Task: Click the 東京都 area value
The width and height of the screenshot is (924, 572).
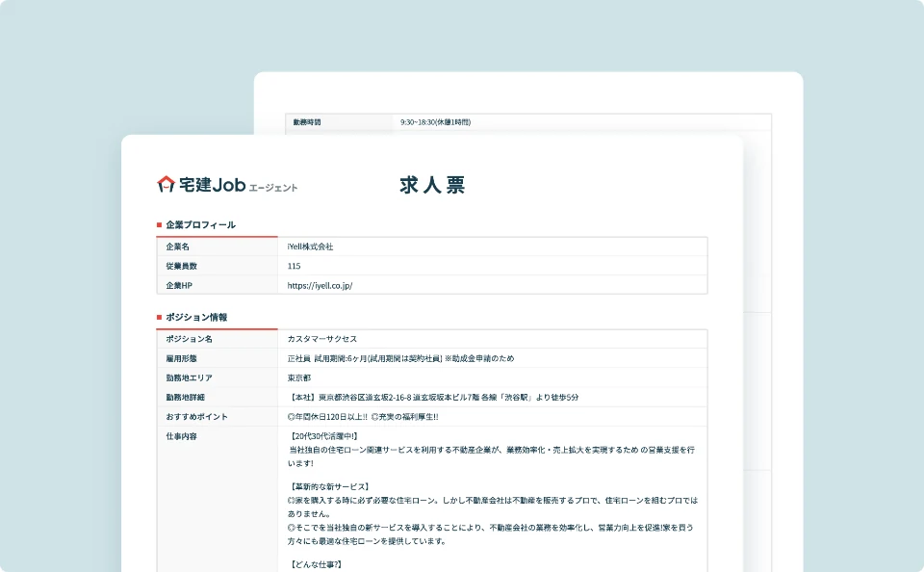Action: 298,378
